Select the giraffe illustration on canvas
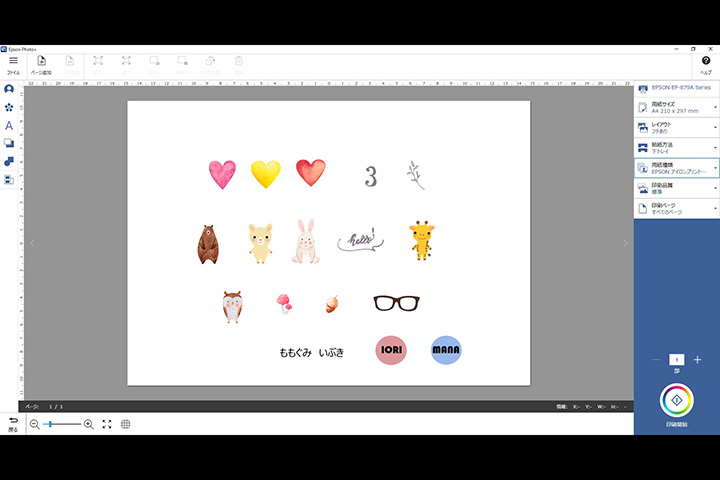720x480 pixels. click(x=421, y=240)
